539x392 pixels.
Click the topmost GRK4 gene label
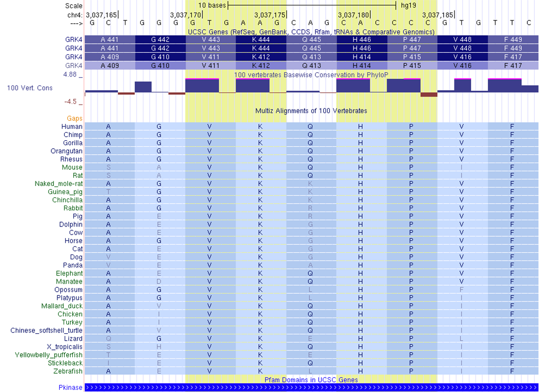click(75, 40)
